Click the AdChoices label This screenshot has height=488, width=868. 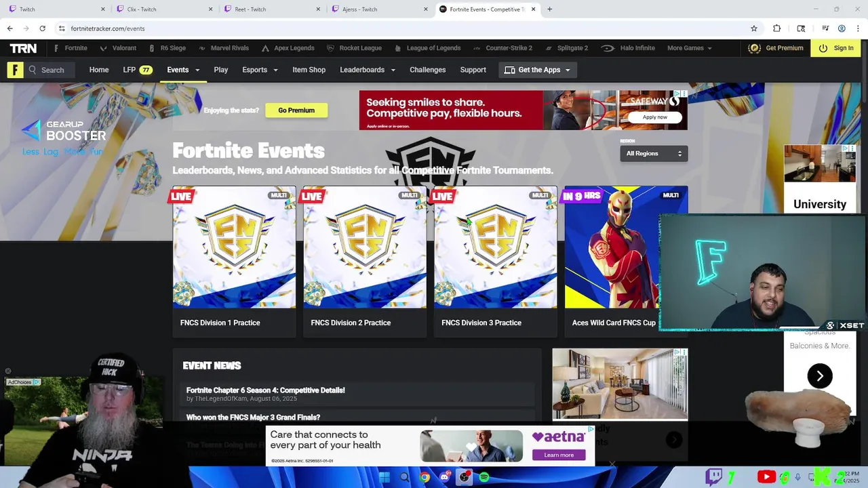(22, 382)
